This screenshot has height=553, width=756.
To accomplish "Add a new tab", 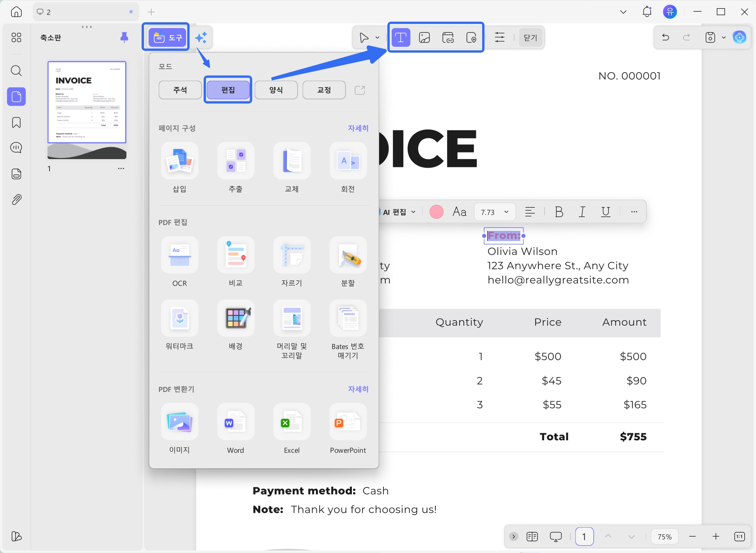I will pyautogui.click(x=151, y=12).
